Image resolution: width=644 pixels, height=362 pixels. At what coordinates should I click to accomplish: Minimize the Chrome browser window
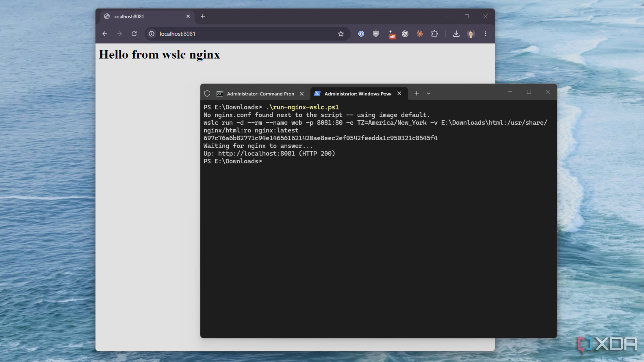(x=448, y=16)
